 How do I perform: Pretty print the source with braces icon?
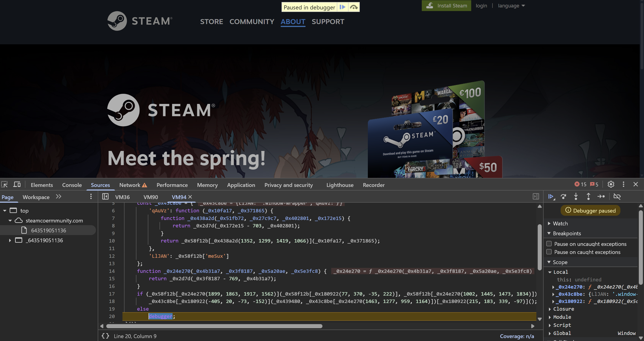(106, 336)
